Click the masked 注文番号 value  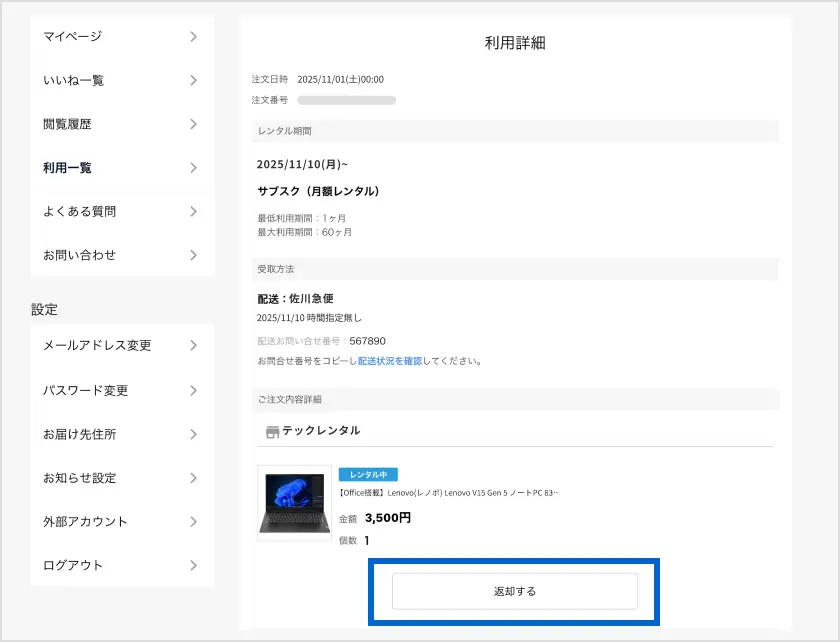tap(347, 100)
